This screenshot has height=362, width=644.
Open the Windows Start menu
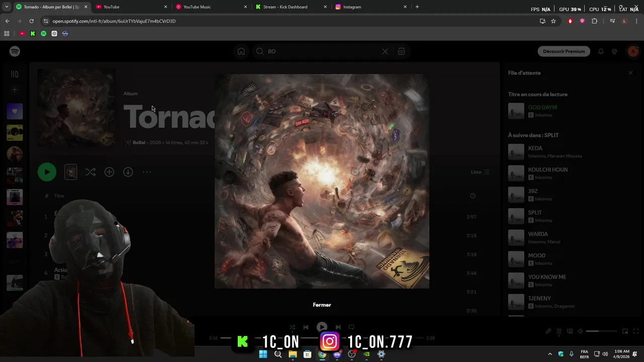263,354
